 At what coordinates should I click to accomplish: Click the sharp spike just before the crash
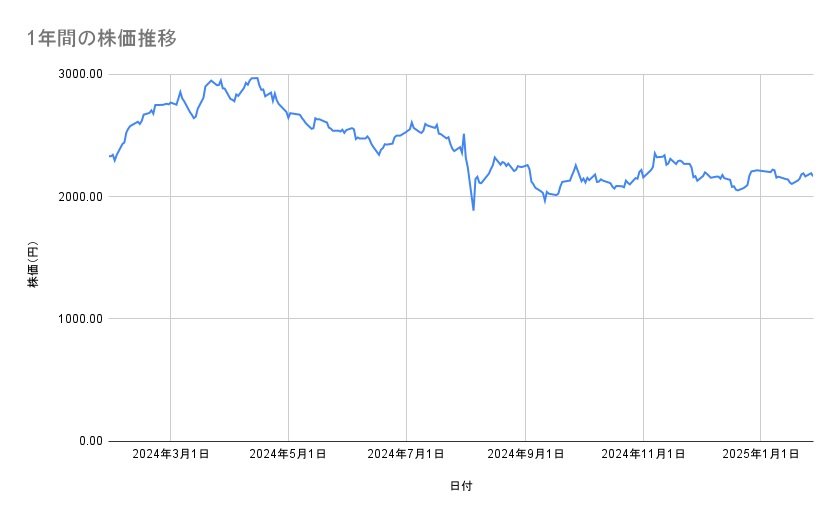point(464,135)
